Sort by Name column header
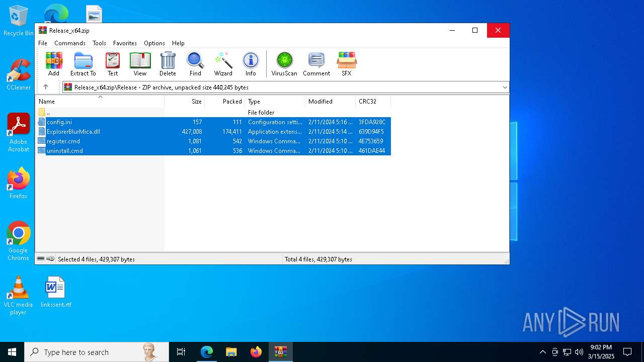Image resolution: width=644 pixels, height=362 pixels. [100, 101]
